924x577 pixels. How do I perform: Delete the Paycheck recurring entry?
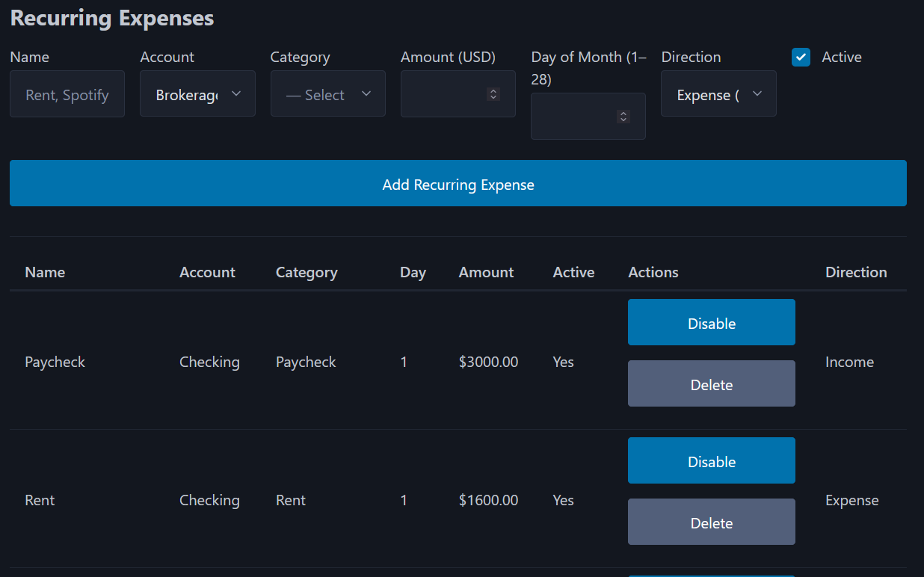pos(711,383)
